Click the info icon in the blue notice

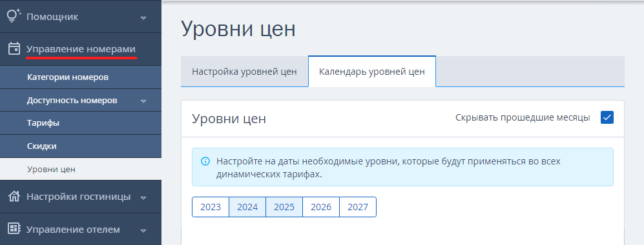coord(205,161)
